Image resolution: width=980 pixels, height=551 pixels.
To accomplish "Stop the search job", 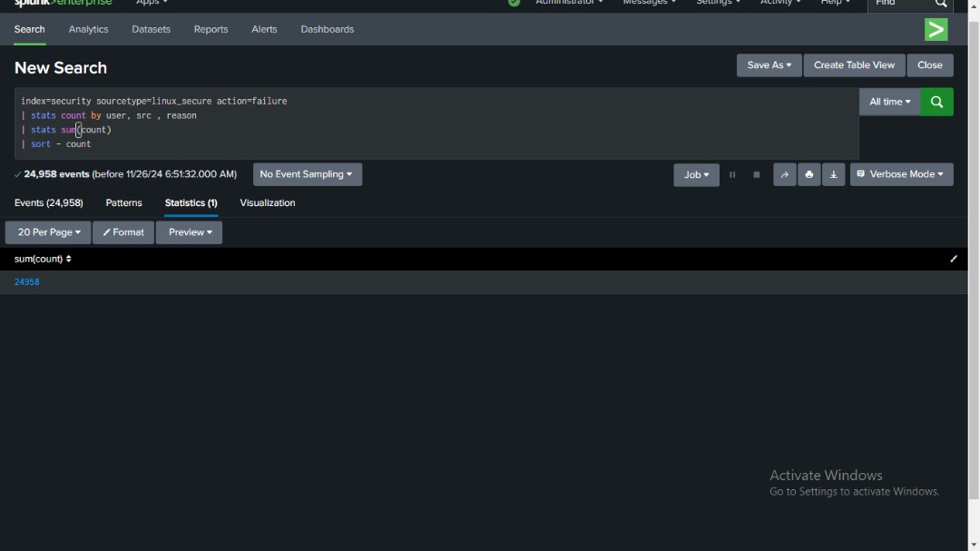I will coord(756,174).
